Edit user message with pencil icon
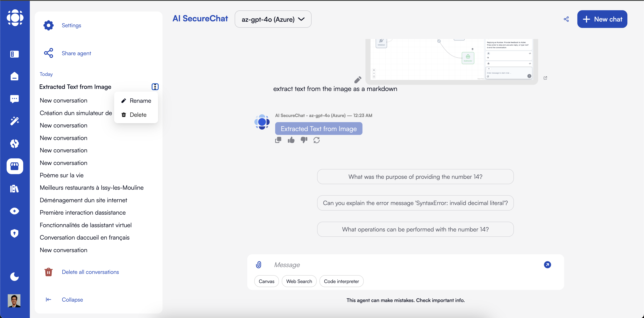The height and width of the screenshot is (318, 644). click(x=358, y=80)
